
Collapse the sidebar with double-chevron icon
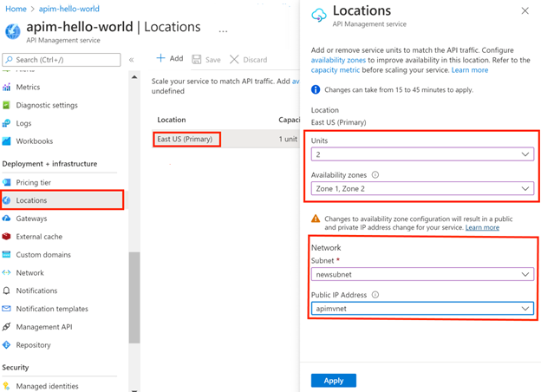132,60
